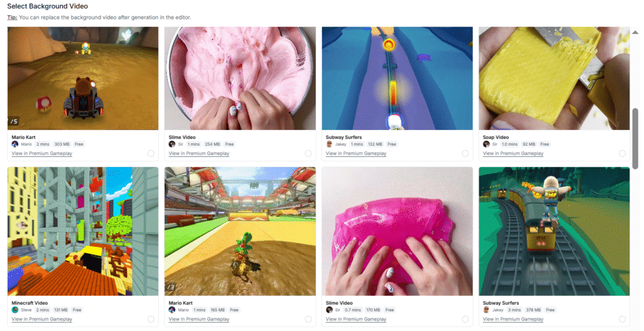This screenshot has height=331, width=644.
Task: Click Sir avatar under 170 MB Slime Video
Action: pyautogui.click(x=329, y=310)
